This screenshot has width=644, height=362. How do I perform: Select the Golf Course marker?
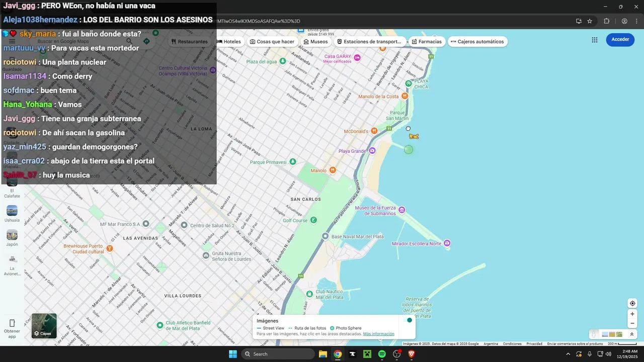313,220
